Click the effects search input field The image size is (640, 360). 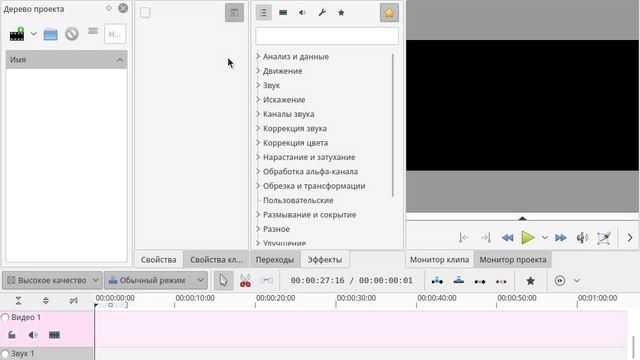tap(327, 36)
